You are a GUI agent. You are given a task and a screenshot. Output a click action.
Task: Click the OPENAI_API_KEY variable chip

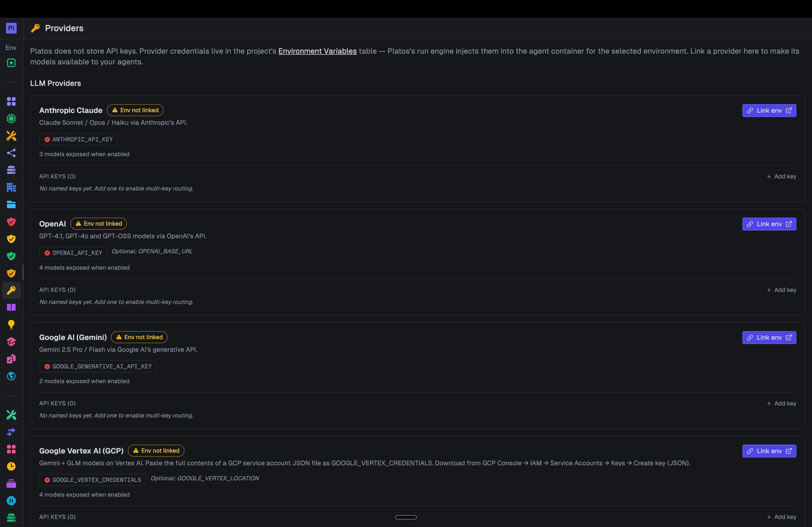pyautogui.click(x=73, y=253)
